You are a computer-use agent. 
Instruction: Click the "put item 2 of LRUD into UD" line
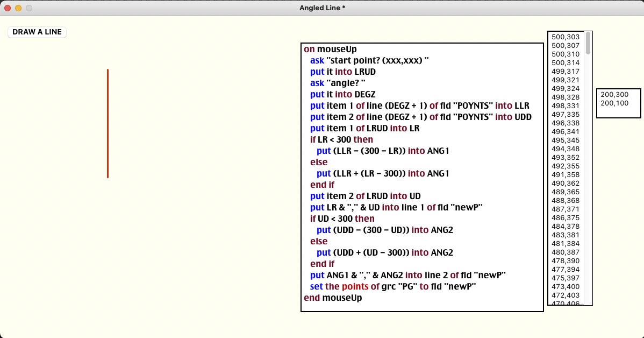tap(366, 196)
